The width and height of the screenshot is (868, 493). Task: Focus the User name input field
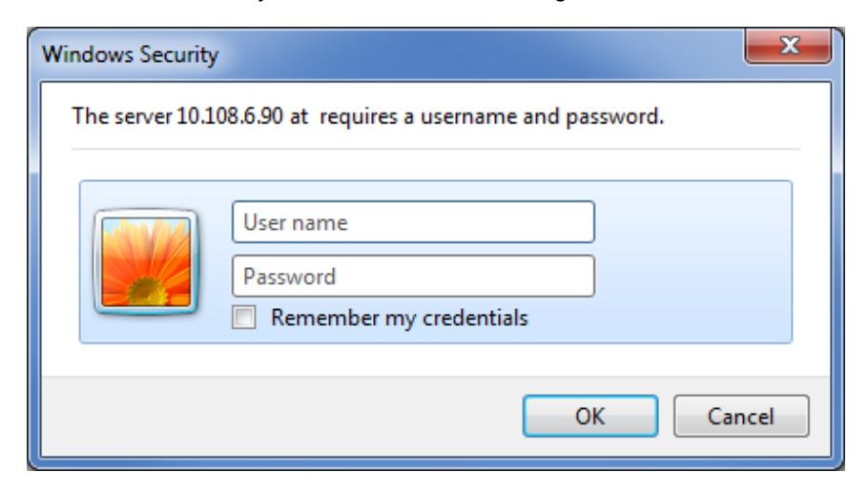click(414, 222)
